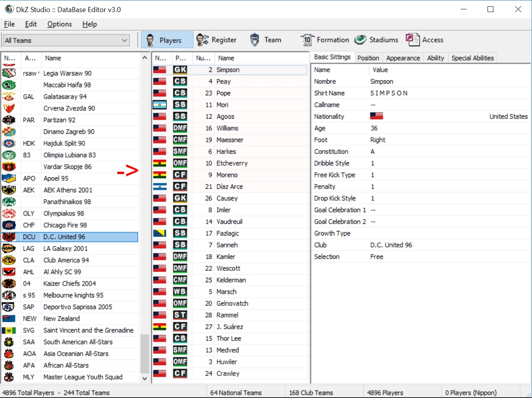Open the Stadiums section
532x398 pixels.
tap(376, 40)
